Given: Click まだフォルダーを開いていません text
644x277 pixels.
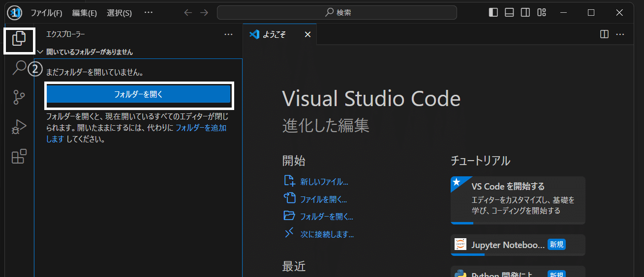Looking at the screenshot, I should click(94, 72).
